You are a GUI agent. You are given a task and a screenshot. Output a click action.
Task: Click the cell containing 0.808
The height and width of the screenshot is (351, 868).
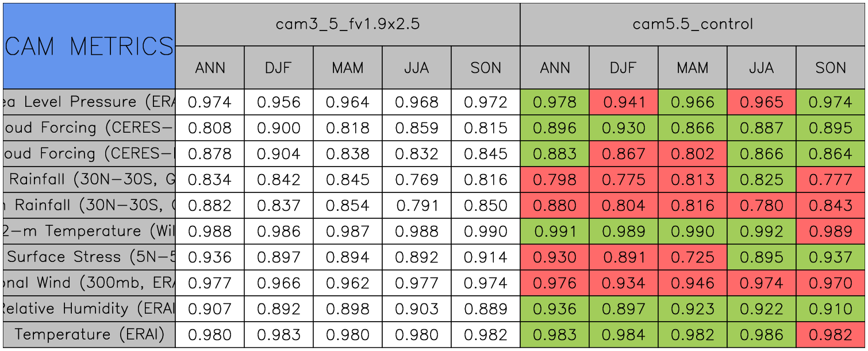coord(210,128)
